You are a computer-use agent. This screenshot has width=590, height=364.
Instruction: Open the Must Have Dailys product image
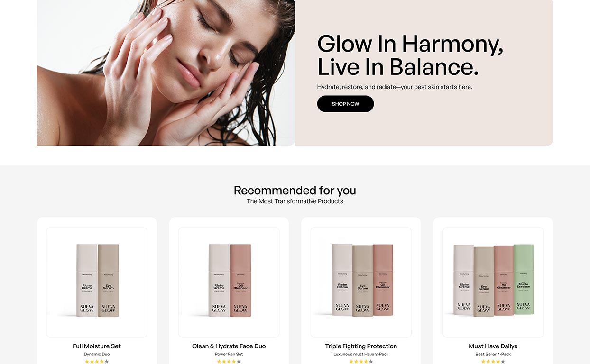pos(493,282)
